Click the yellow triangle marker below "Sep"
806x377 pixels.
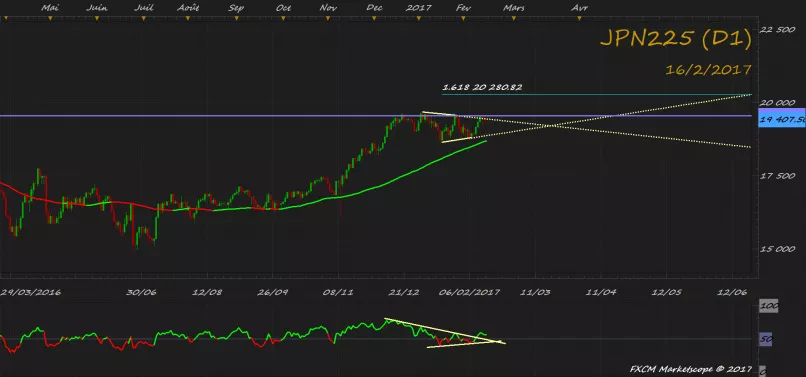[236, 18]
